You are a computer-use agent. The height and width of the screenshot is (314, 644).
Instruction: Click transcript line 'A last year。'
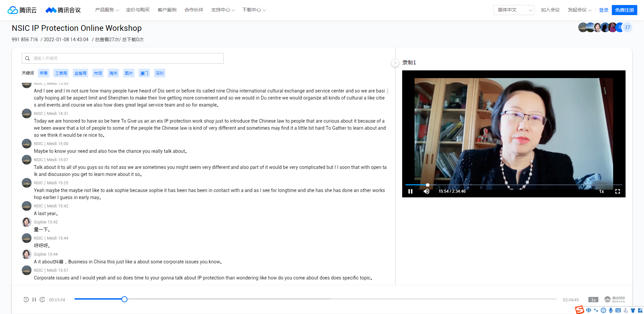coord(46,213)
